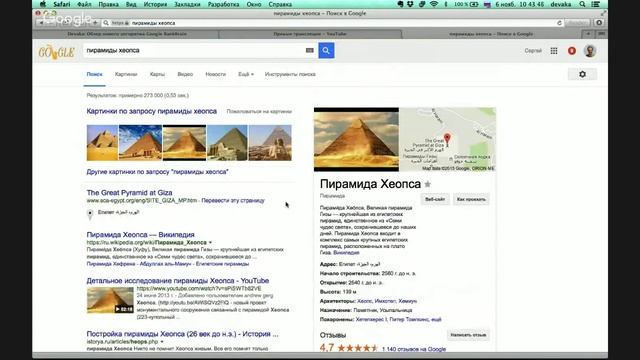The image size is (640, 360).
Task: Open 1 140 отзывов на Google link
Action: [414, 349]
